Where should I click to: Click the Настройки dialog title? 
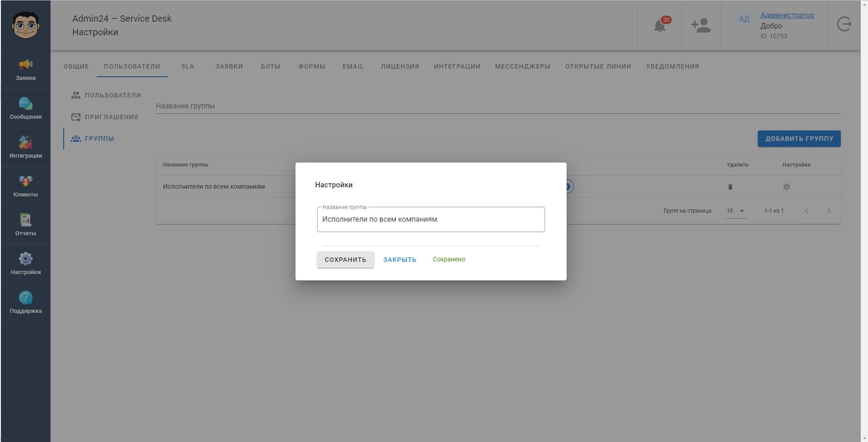334,185
